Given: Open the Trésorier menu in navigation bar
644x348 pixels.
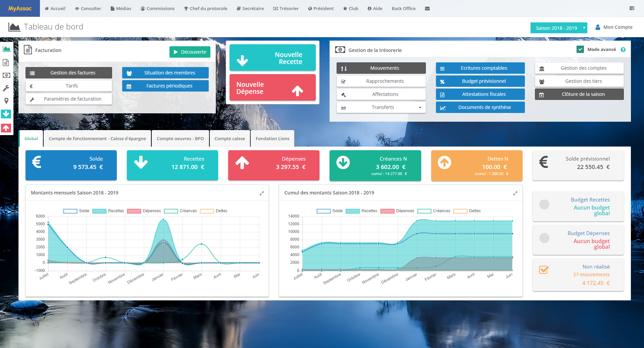Looking at the screenshot, I should click(286, 9).
